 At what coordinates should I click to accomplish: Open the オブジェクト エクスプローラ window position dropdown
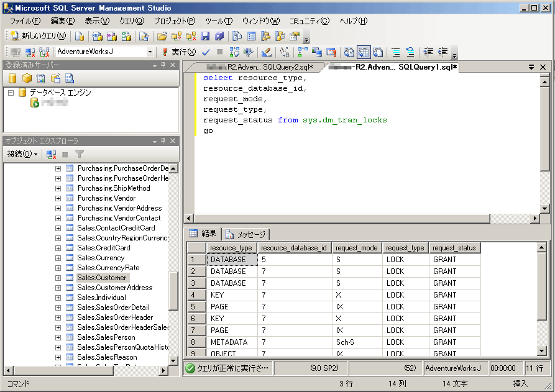coord(155,141)
